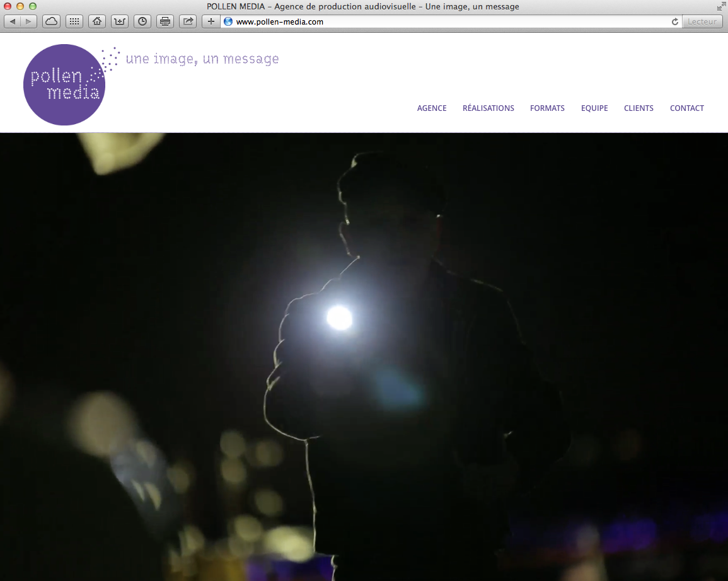Open the RÉALISATIONS menu item
The height and width of the screenshot is (581, 728).
tap(488, 108)
